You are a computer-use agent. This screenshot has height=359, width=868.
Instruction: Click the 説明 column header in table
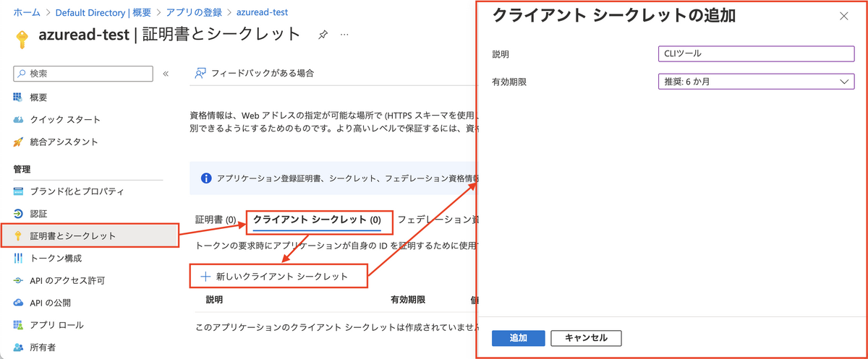[215, 299]
